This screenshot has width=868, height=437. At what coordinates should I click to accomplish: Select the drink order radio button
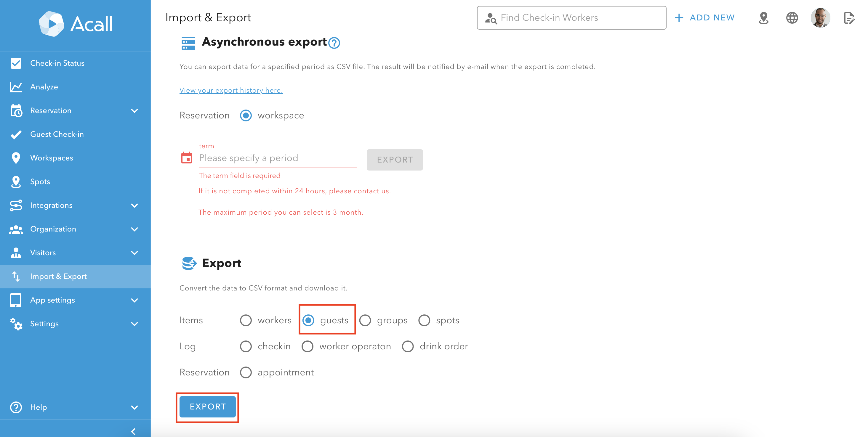click(x=408, y=346)
